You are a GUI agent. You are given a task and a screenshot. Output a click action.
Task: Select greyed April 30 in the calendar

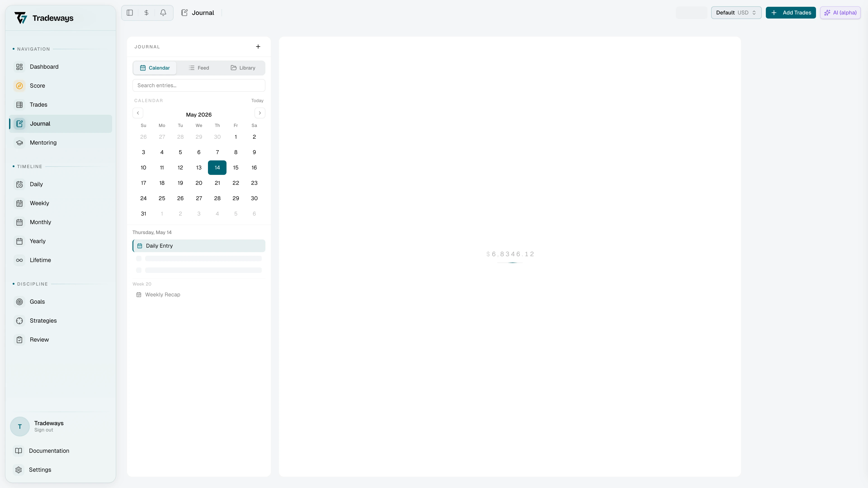pyautogui.click(x=217, y=137)
